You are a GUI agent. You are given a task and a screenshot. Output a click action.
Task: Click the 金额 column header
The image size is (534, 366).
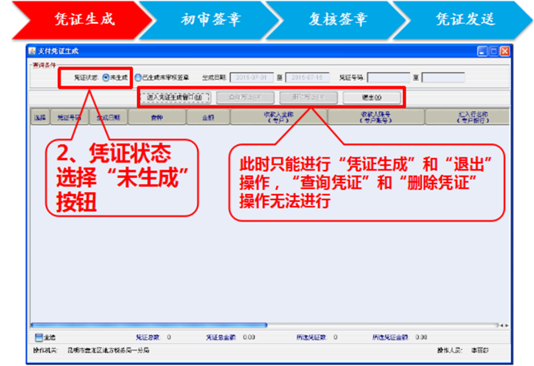tap(208, 117)
